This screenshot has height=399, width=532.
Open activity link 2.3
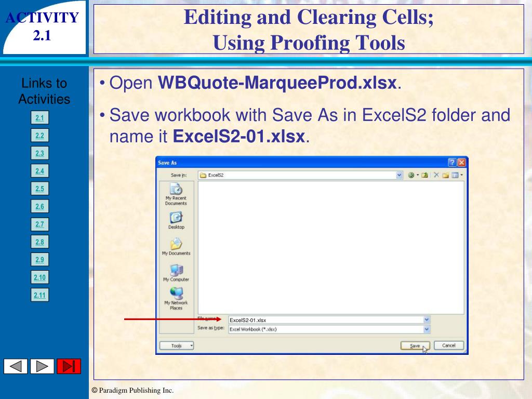pyautogui.click(x=39, y=153)
